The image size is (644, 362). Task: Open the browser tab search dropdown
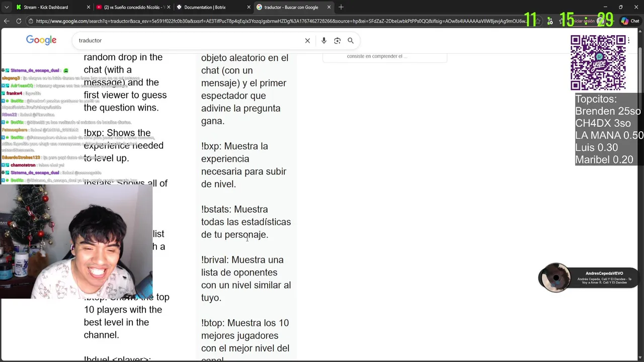[6, 7]
